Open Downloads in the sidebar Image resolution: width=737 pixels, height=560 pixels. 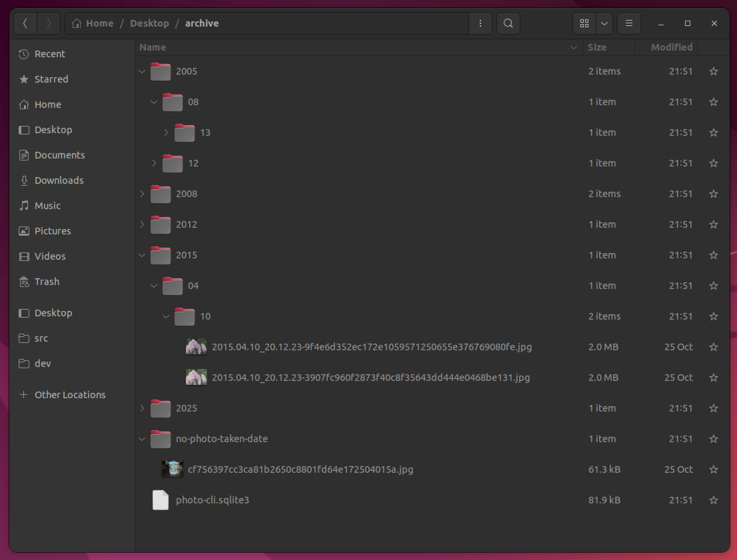[72, 181]
